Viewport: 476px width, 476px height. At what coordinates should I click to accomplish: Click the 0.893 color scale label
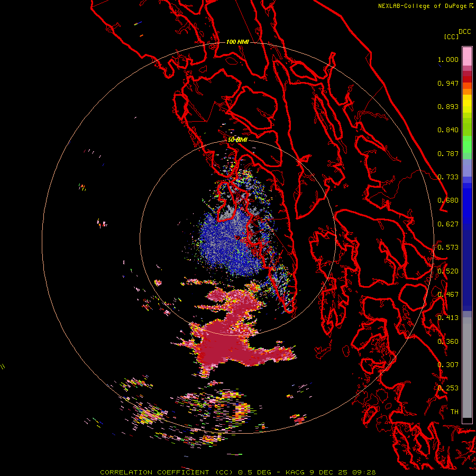[448, 106]
